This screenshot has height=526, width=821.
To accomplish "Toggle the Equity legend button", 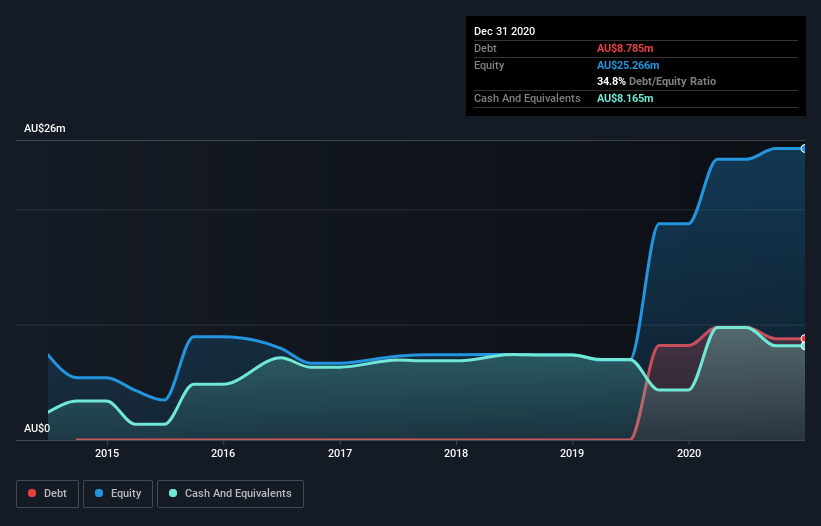I will coord(118,494).
